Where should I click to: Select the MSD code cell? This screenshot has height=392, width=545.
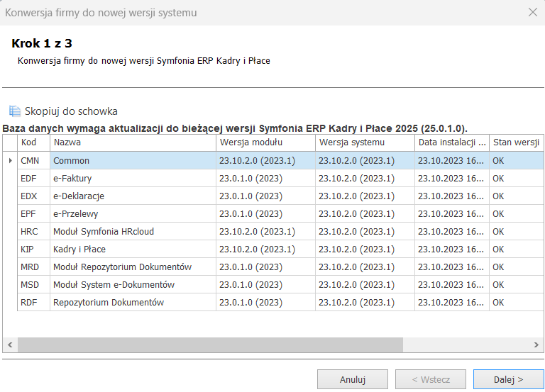pyautogui.click(x=34, y=284)
